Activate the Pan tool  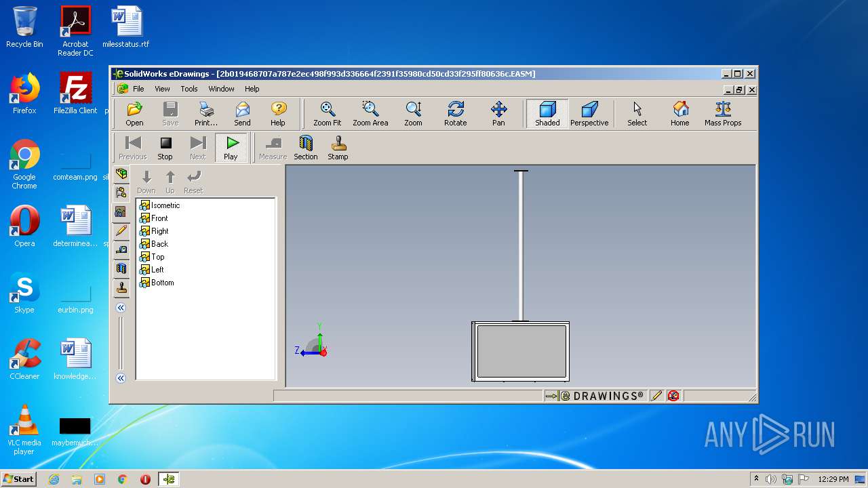[498, 114]
